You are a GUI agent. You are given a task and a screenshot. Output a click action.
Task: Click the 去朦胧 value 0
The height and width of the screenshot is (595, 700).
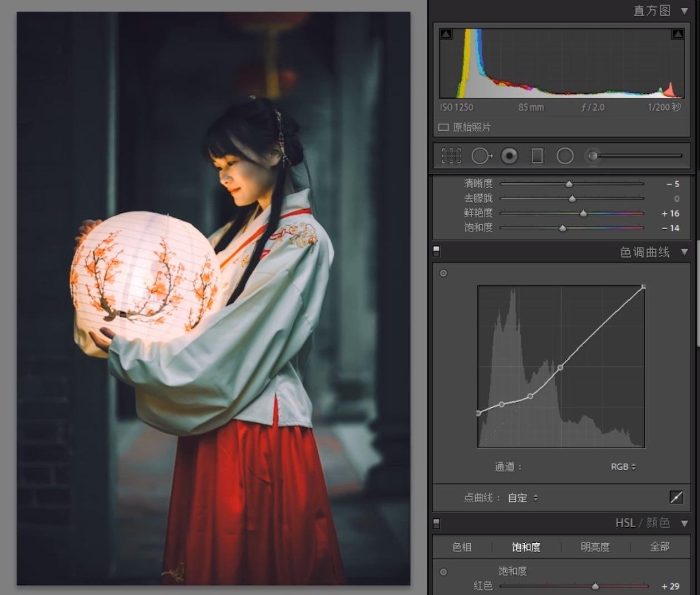(677, 199)
